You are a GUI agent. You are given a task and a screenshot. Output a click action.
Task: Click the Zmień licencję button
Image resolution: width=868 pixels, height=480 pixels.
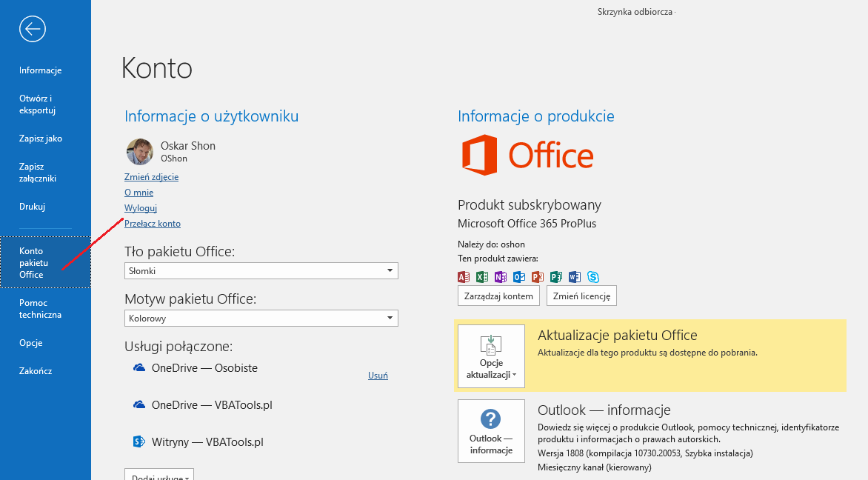click(x=581, y=296)
